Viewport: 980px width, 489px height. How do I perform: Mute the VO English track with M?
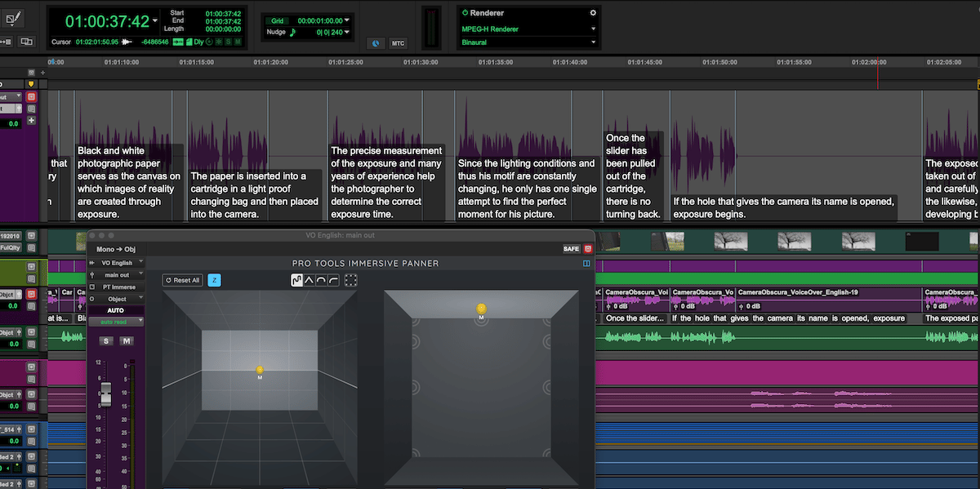(127, 340)
